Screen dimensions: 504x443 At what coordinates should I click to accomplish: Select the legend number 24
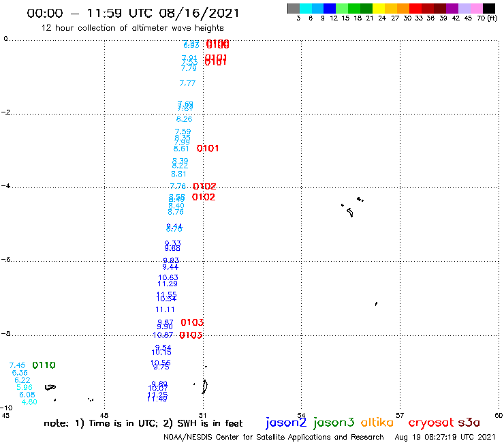(382, 18)
